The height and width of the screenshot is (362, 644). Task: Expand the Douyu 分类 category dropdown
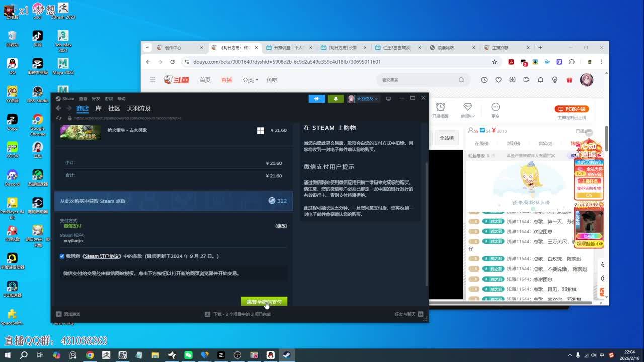pyautogui.click(x=250, y=80)
